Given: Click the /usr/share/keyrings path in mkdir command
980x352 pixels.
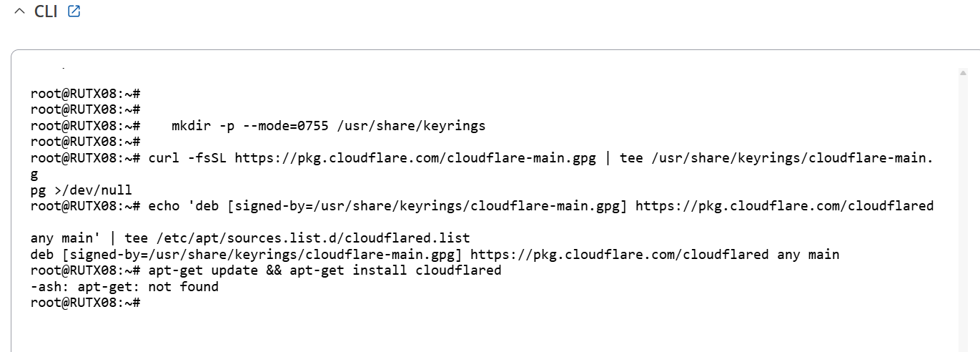Looking at the screenshot, I should click(x=411, y=126).
